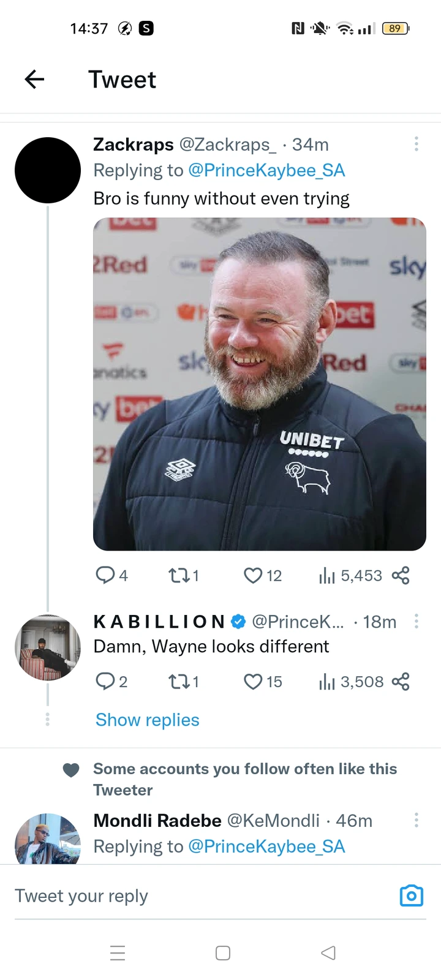The width and height of the screenshot is (441, 980).
Task: Open more options for the Zackraps tweet
Action: click(x=417, y=144)
